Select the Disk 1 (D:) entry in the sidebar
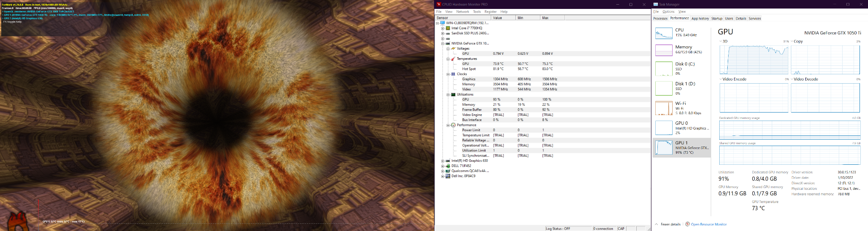The image size is (868, 231). click(682, 88)
